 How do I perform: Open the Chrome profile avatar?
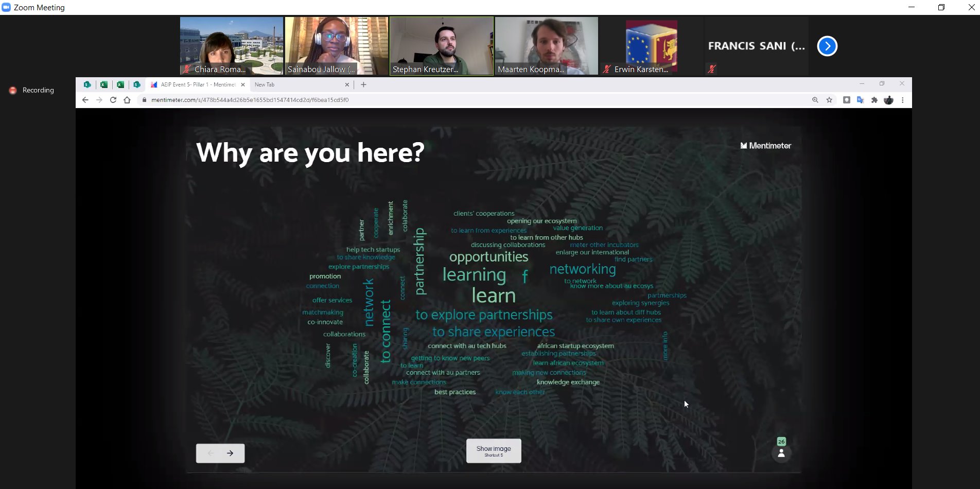[888, 100]
